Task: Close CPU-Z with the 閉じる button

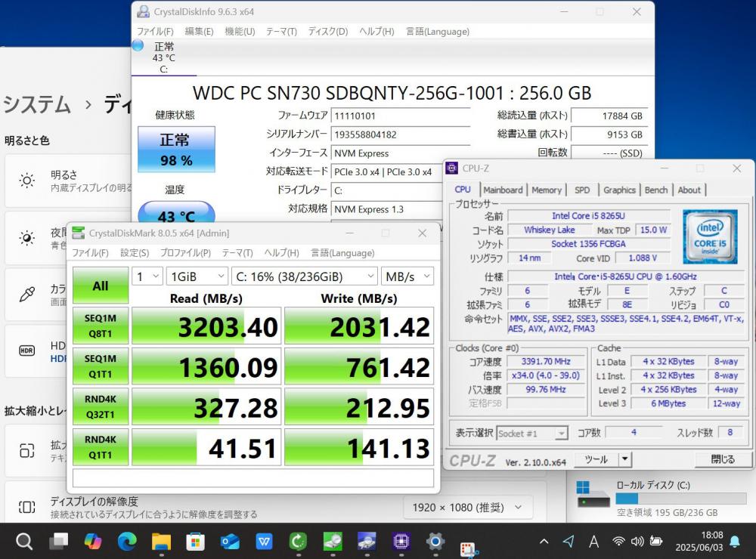Action: click(x=723, y=459)
